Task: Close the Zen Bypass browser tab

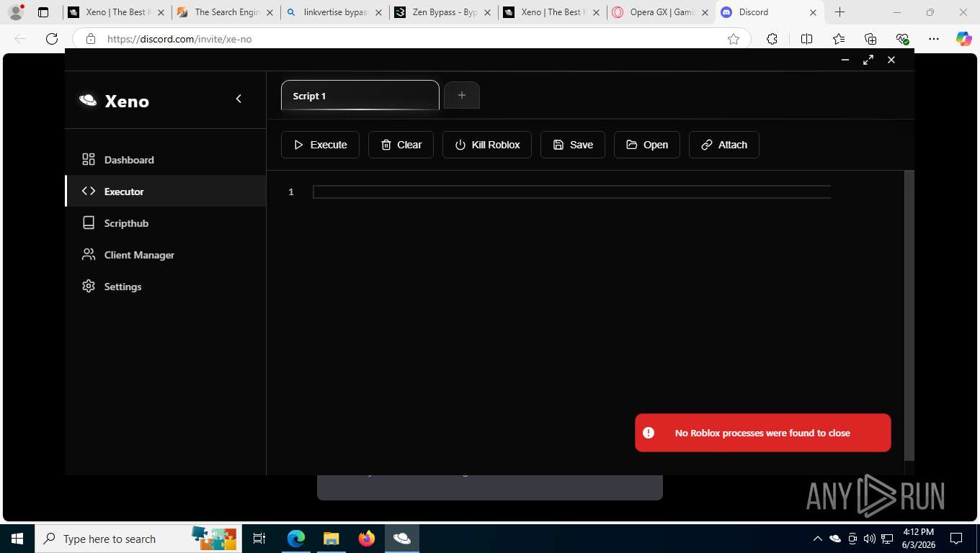Action: (x=486, y=12)
